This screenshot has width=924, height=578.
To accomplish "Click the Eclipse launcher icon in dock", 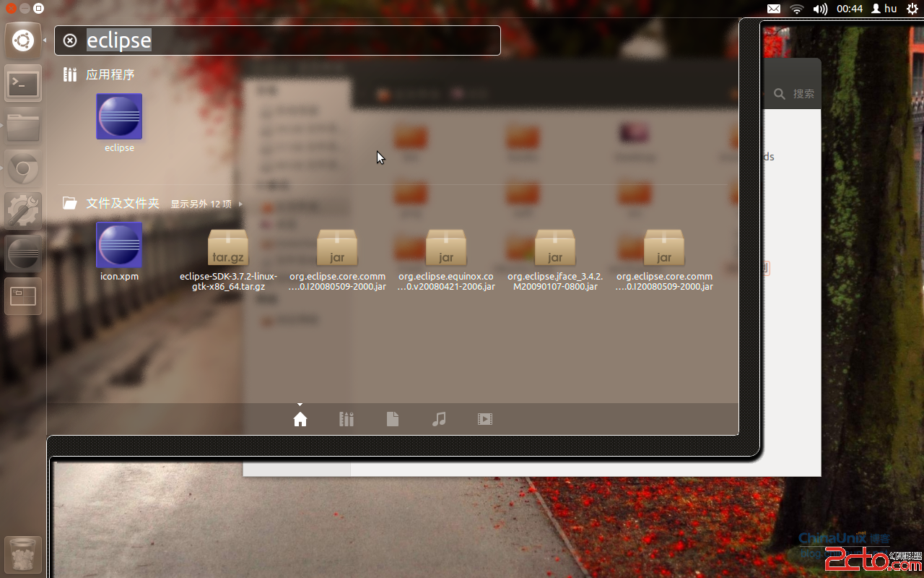I will [x=23, y=254].
